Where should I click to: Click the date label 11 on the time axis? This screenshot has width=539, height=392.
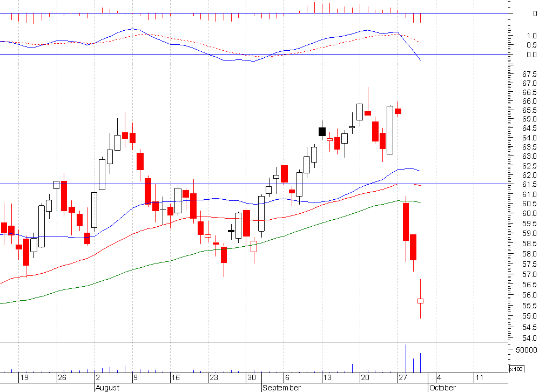[x=479, y=377]
